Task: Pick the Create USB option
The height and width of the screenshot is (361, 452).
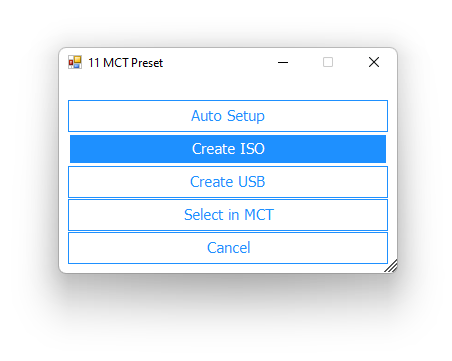Action: coord(228,182)
